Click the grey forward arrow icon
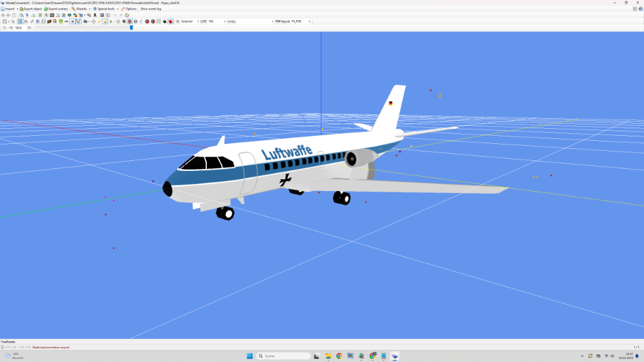The image size is (644, 362). (x=8, y=15)
